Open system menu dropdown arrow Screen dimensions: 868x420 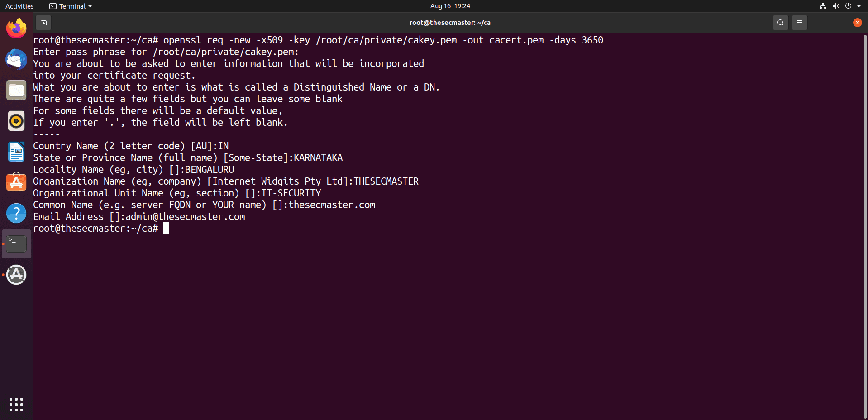point(859,6)
